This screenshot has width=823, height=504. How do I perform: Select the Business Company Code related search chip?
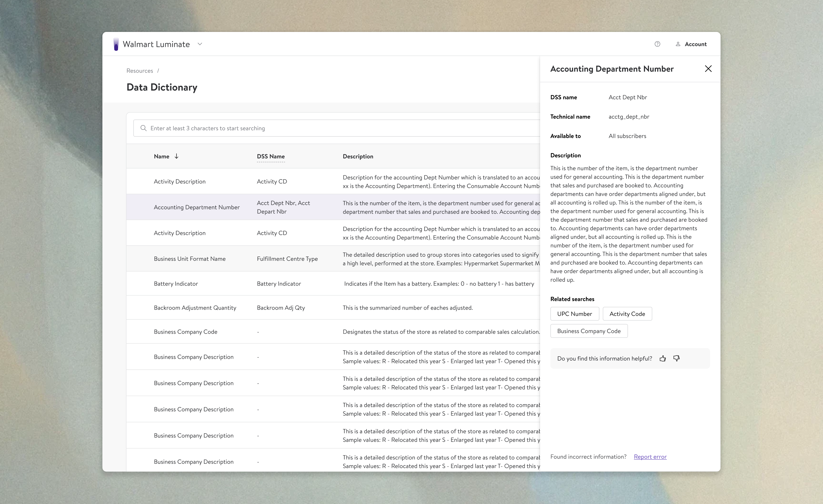(x=589, y=331)
